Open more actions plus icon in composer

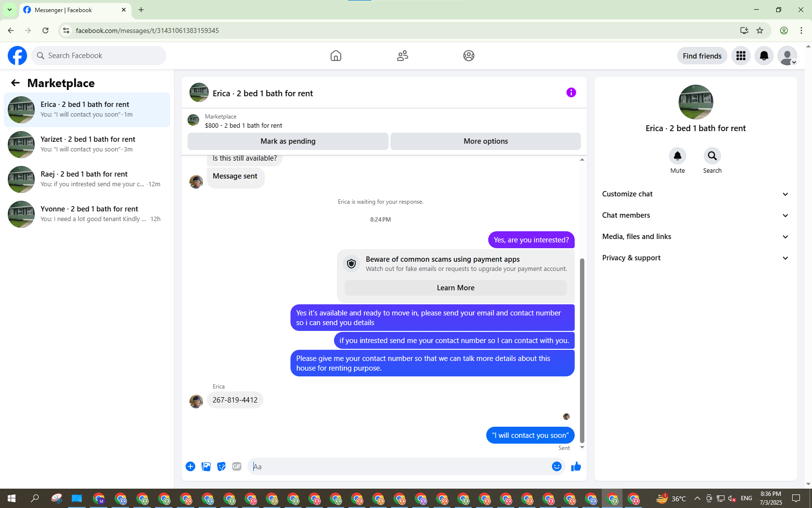190,466
